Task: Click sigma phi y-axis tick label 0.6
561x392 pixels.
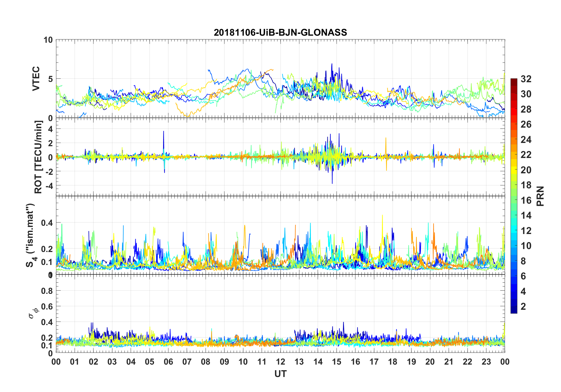Action: pyautogui.click(x=47, y=307)
